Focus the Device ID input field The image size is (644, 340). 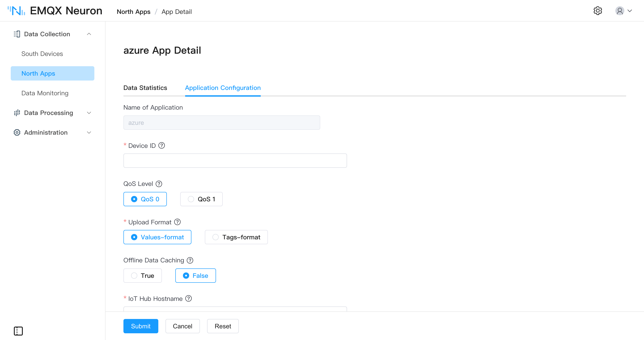tap(235, 161)
